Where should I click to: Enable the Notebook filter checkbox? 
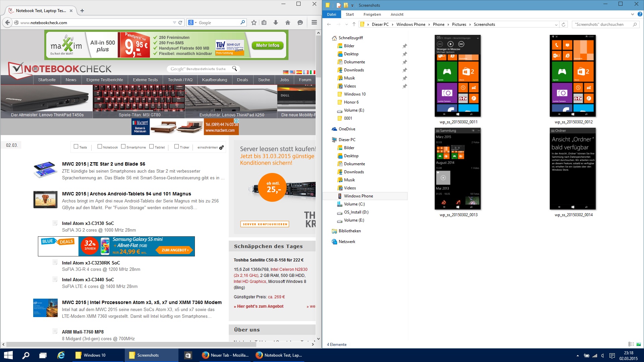coord(100,146)
